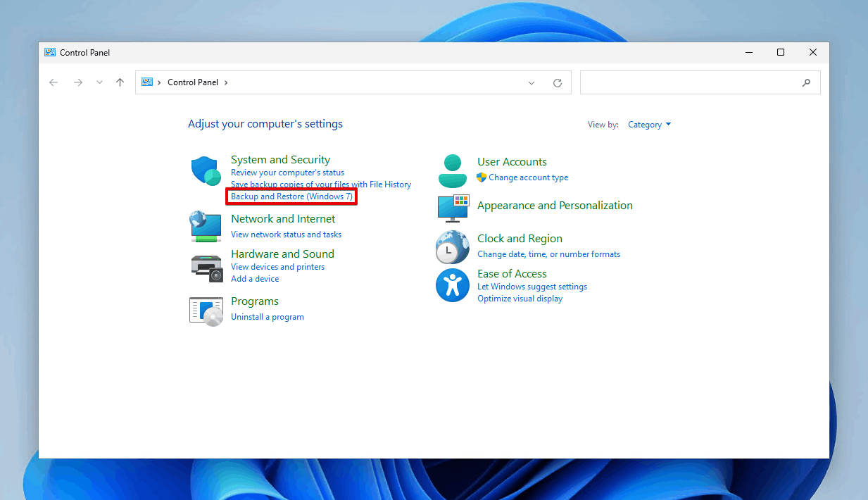Select the Network and Internet globe icon

tap(206, 226)
